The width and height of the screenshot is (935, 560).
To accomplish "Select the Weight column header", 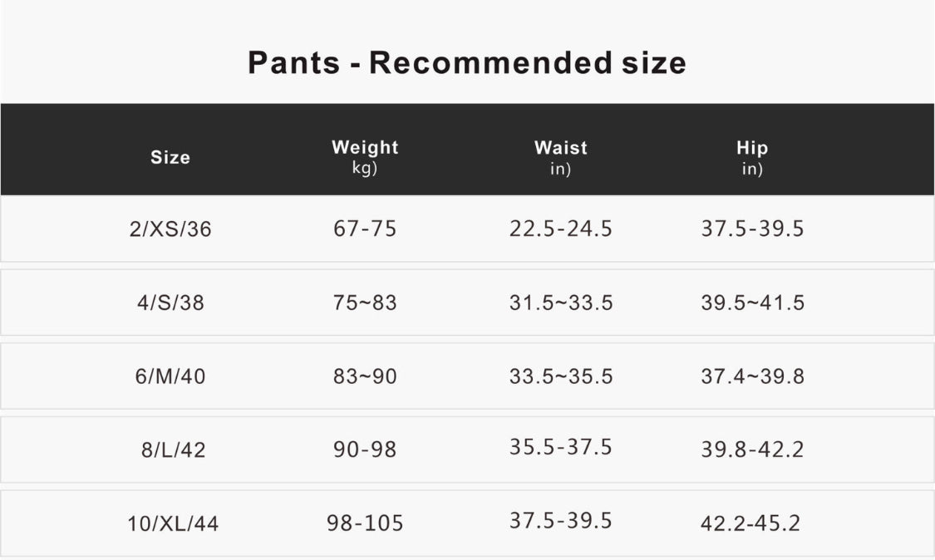I will coord(365,148).
